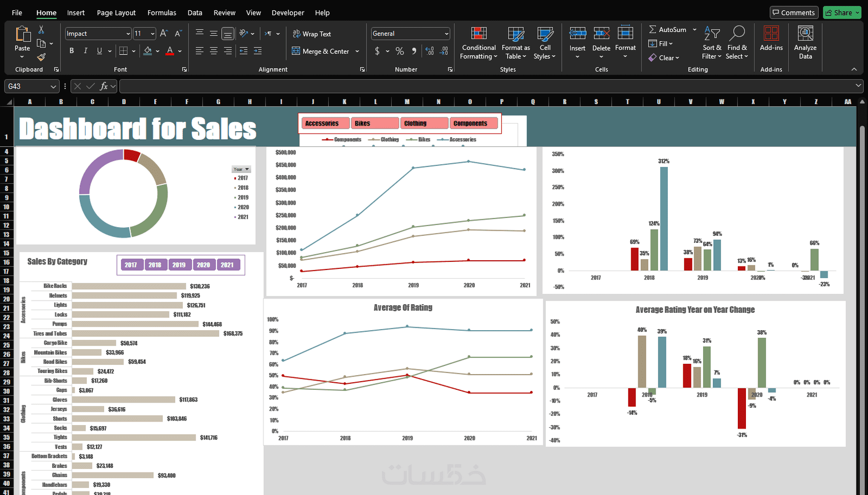Decrease indent in the Alignment group
868x495 pixels.
coord(244,51)
